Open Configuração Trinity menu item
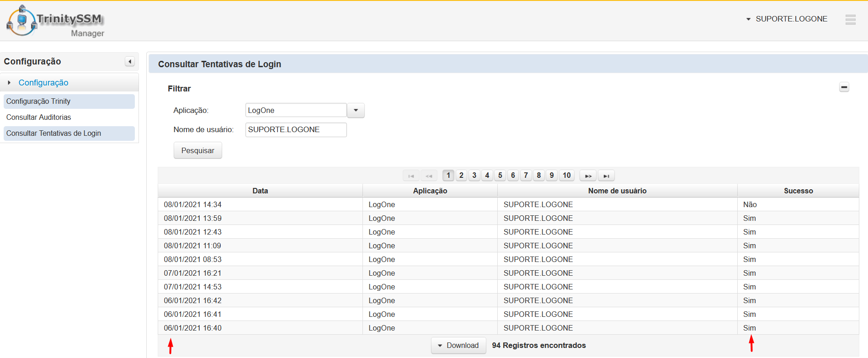 (38, 102)
